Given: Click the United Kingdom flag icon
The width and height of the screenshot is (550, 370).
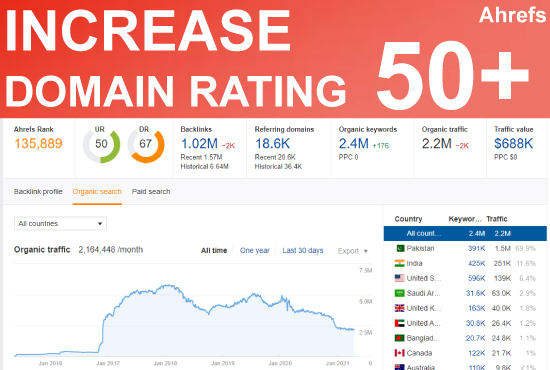Looking at the screenshot, I should [x=400, y=308].
